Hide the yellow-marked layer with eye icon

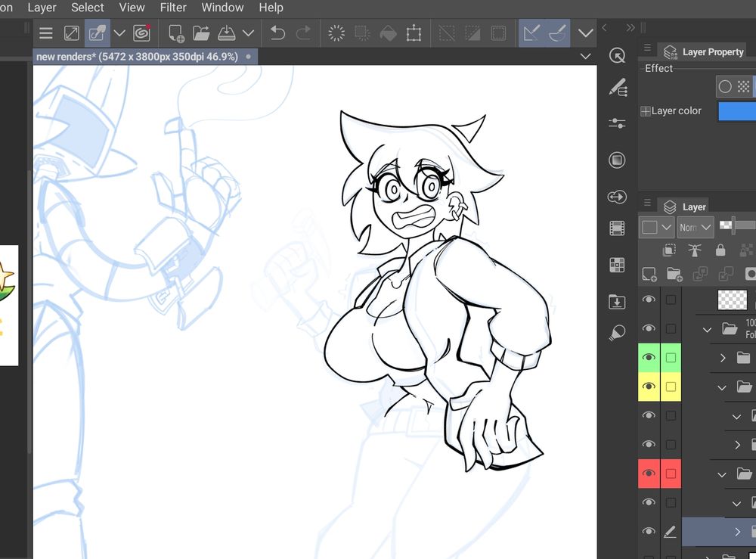tap(649, 387)
